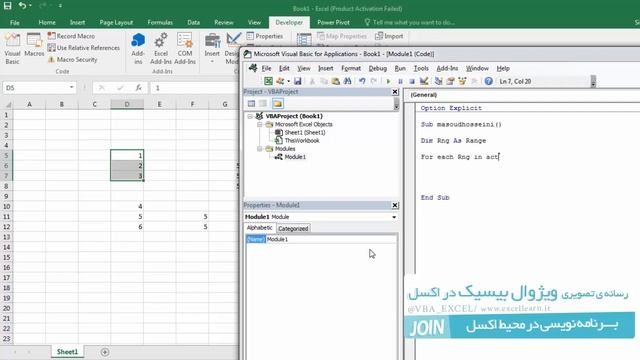Click the Project Explorer icon in VBA toolbar
The height and width of the screenshot is (360, 640).
coord(438,81)
